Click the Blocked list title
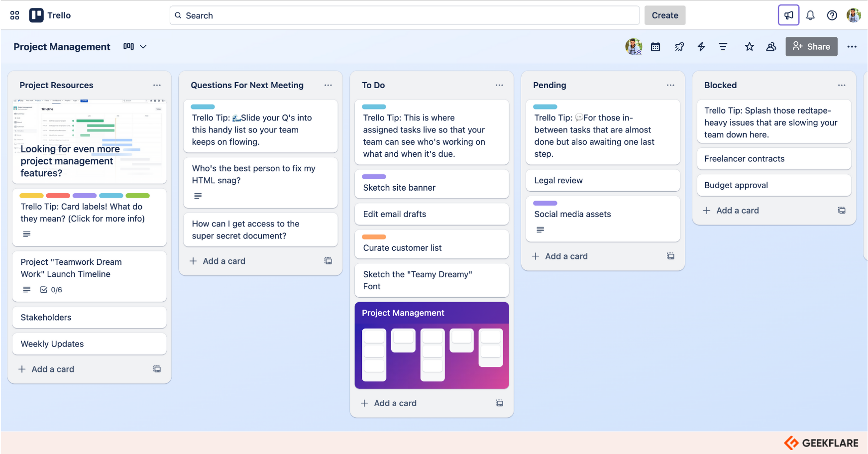Viewport: 868px width, 454px height. click(x=720, y=85)
